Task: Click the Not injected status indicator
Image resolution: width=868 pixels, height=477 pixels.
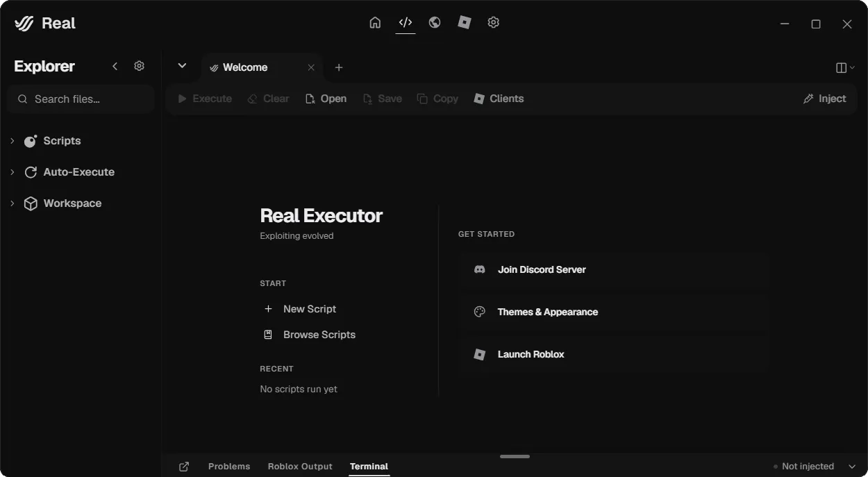Action: coord(803,467)
